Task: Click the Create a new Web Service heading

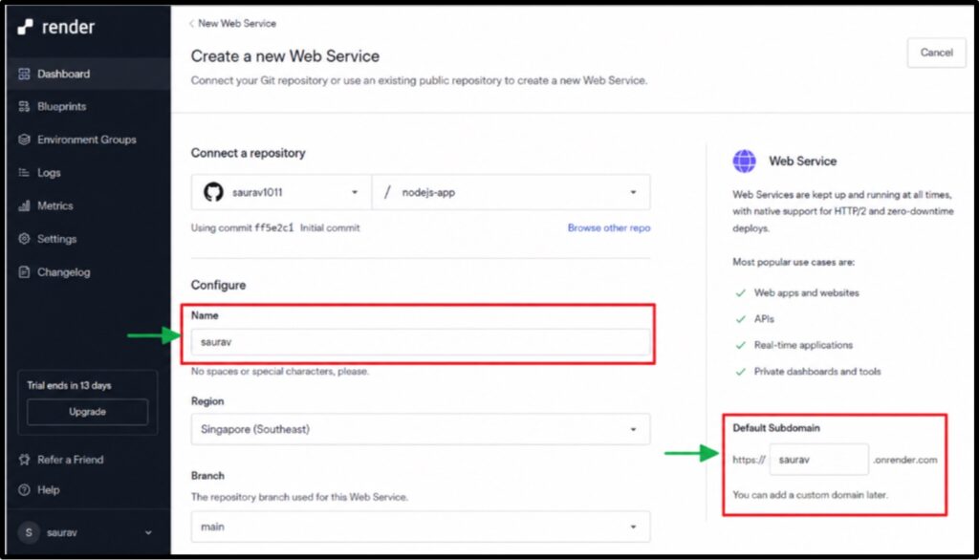Action: [x=285, y=56]
